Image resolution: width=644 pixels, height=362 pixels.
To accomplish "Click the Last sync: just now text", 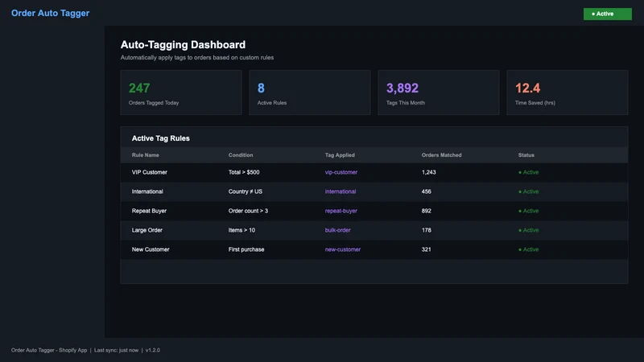I will click(116, 350).
